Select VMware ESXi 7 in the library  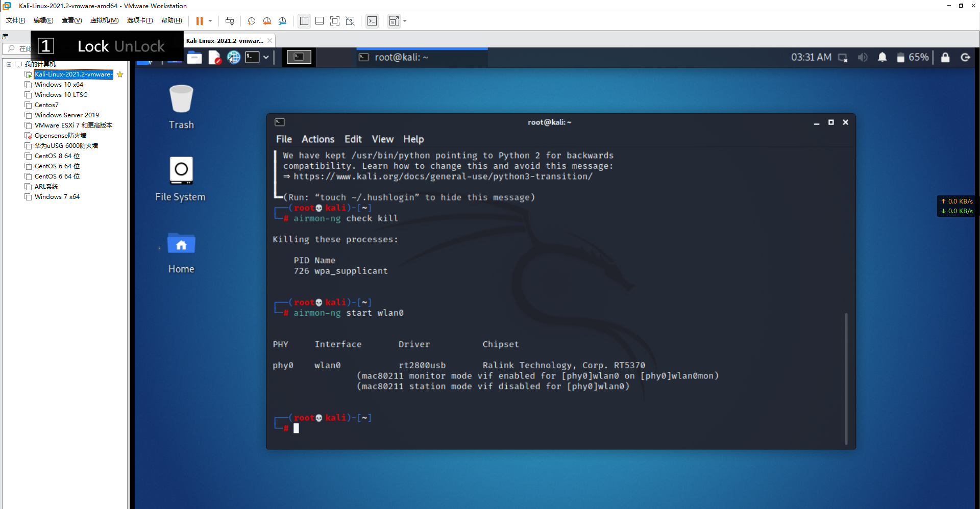(73, 125)
